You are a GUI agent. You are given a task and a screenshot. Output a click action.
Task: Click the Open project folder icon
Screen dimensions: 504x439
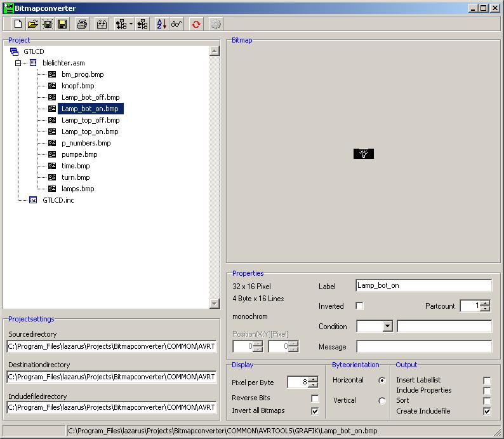[32, 24]
